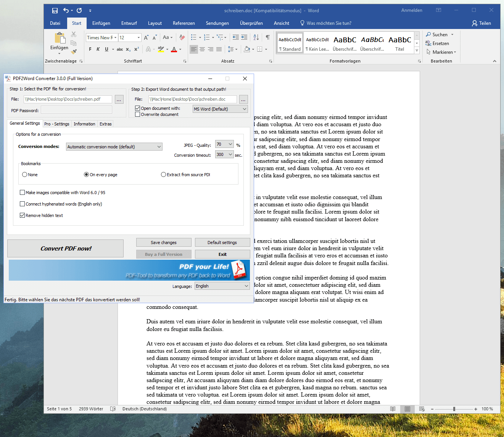
Task: Click the bulleted list icon
Action: click(x=194, y=37)
